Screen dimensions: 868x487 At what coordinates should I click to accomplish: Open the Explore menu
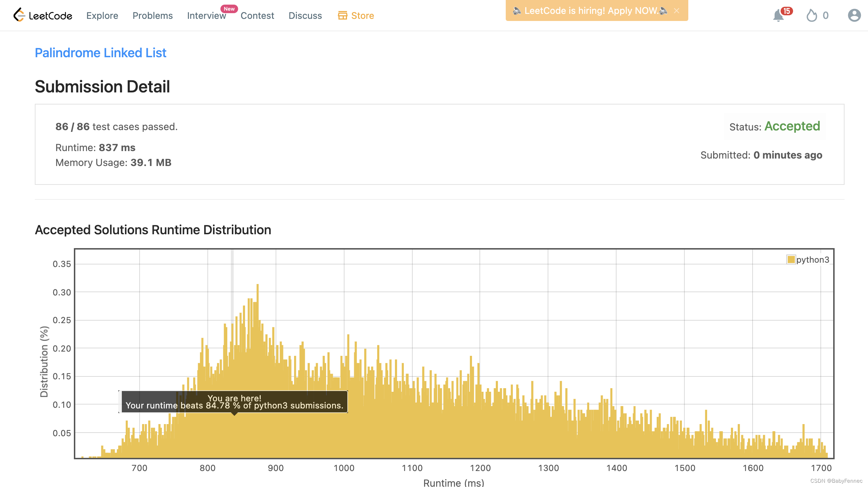click(102, 16)
